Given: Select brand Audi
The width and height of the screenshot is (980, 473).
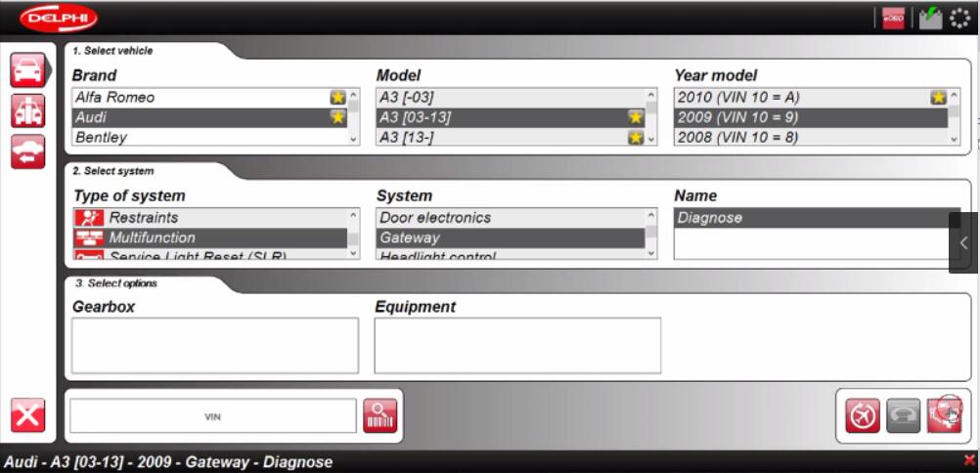Looking at the screenshot, I should (x=209, y=117).
